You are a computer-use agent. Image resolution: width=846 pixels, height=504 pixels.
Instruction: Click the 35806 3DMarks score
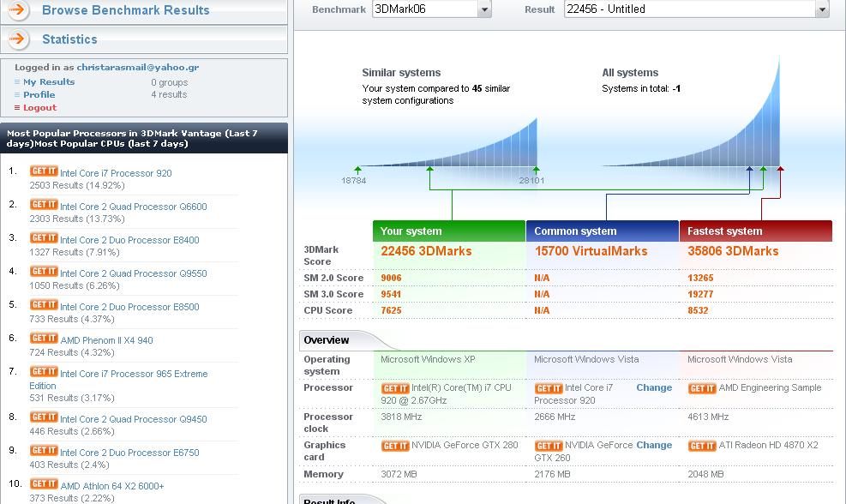733,251
